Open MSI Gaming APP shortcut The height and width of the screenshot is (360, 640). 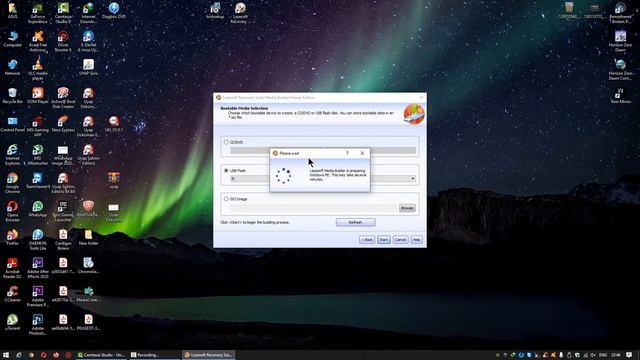(x=38, y=126)
